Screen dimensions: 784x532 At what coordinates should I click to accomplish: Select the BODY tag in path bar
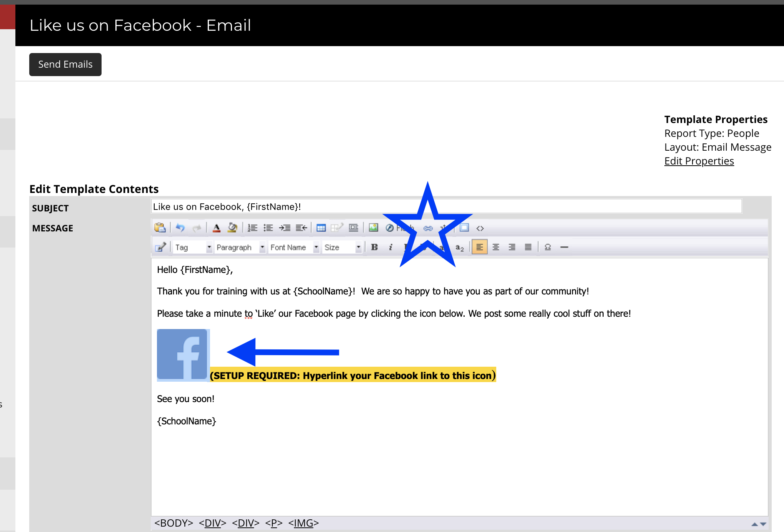tap(173, 523)
